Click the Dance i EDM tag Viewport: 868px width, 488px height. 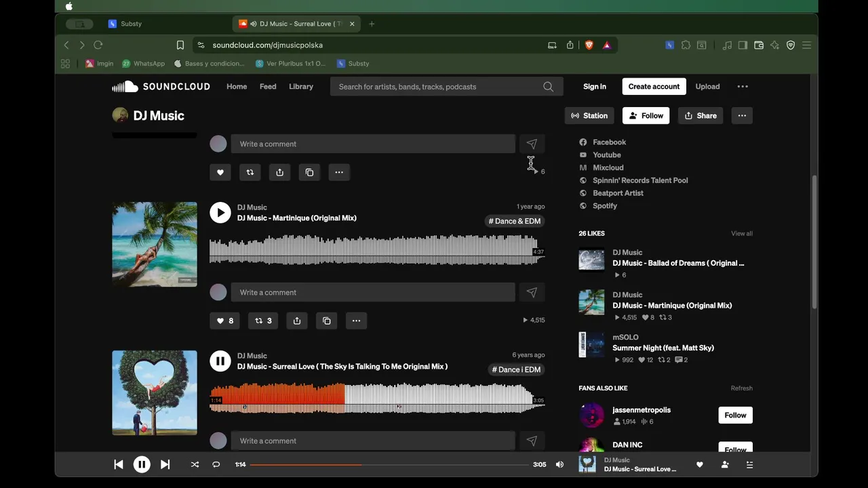[516, 369]
